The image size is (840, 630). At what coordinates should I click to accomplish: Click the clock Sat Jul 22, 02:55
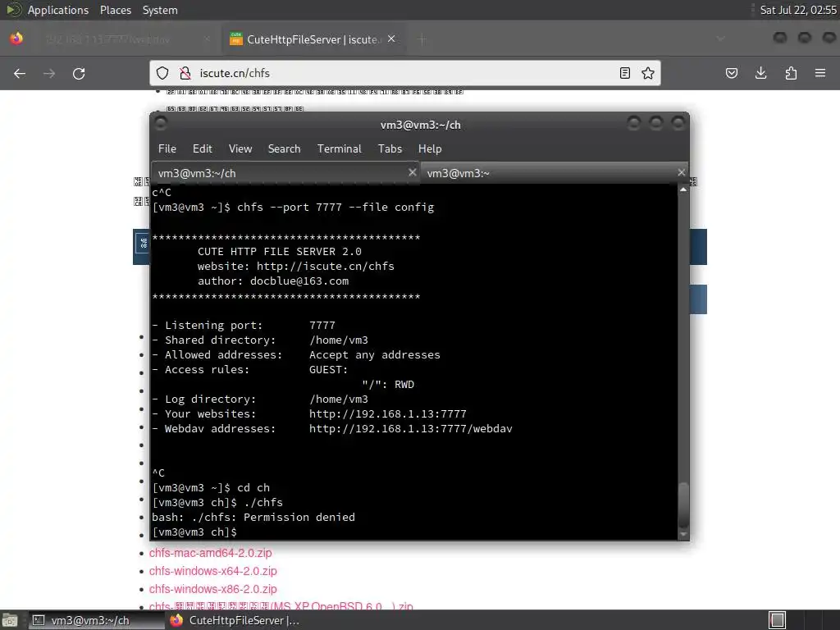[x=798, y=10]
